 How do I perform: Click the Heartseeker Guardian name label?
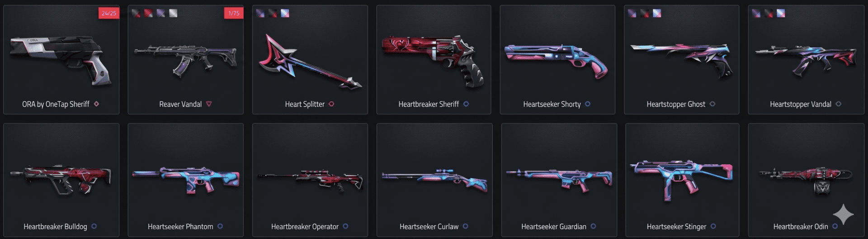554,226
